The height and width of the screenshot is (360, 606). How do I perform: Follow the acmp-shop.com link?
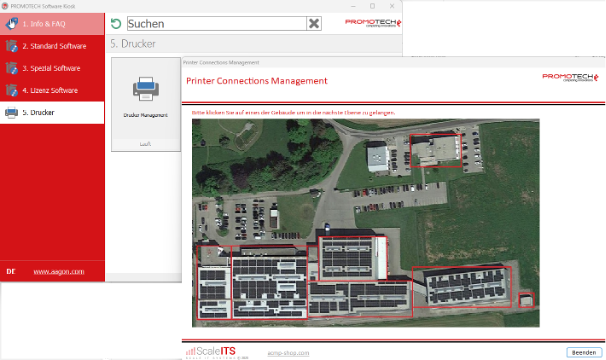coord(288,353)
